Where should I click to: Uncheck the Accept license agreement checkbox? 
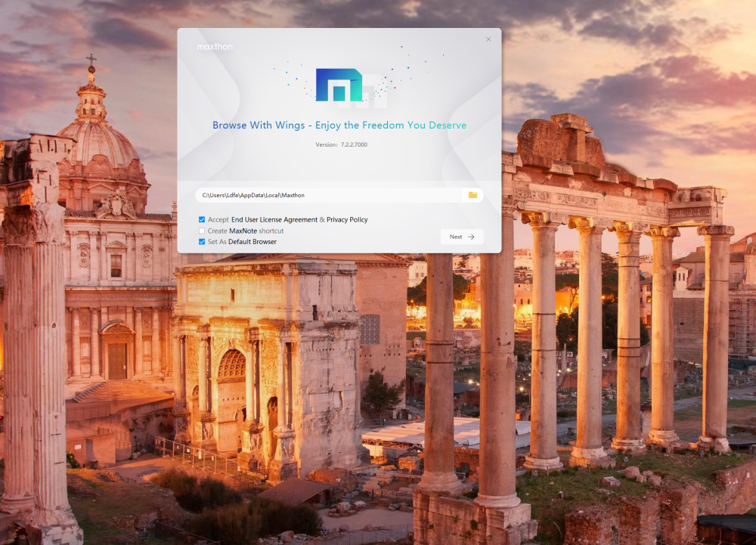202,219
